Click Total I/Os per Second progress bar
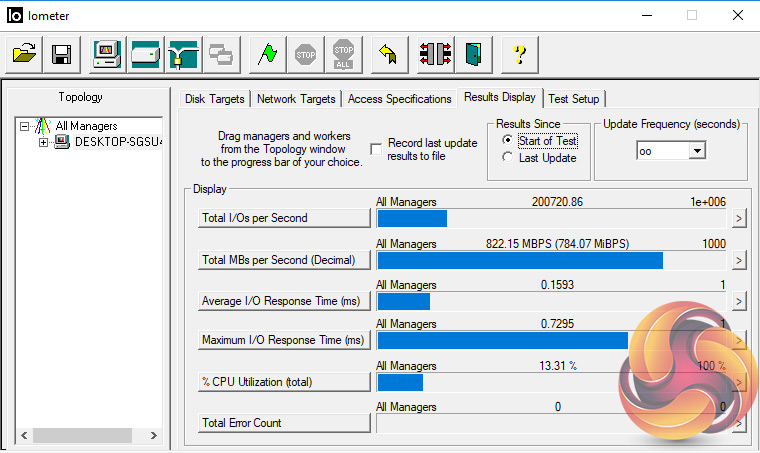760x453 pixels. point(552,219)
